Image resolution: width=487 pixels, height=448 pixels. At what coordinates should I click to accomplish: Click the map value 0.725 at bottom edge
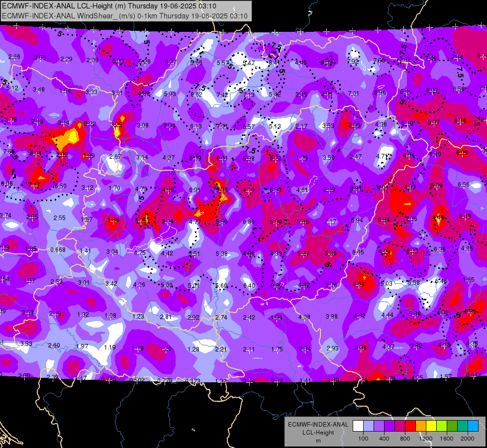tap(109, 379)
